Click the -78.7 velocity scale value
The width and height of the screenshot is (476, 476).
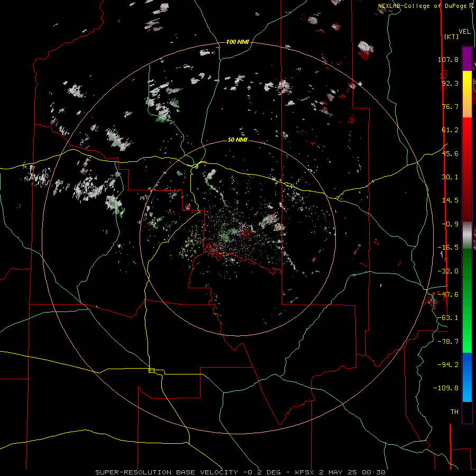pos(448,342)
